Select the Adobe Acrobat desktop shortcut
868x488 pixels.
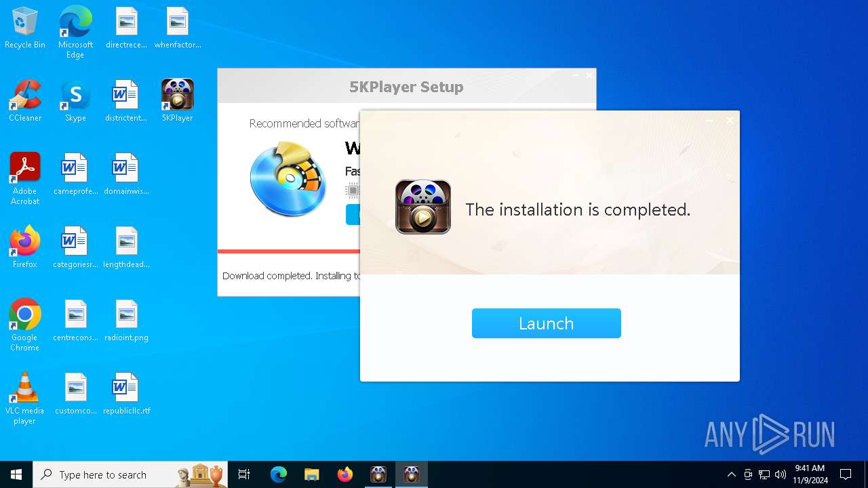pyautogui.click(x=25, y=179)
